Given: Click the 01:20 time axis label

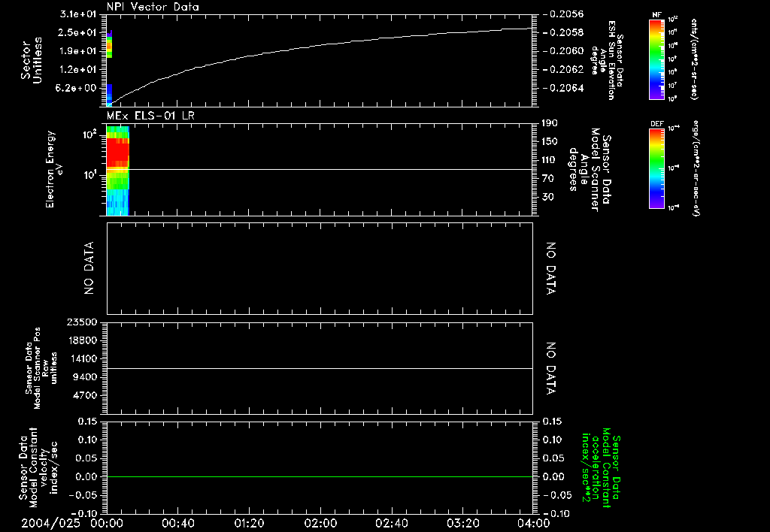Looking at the screenshot, I should (249, 523).
